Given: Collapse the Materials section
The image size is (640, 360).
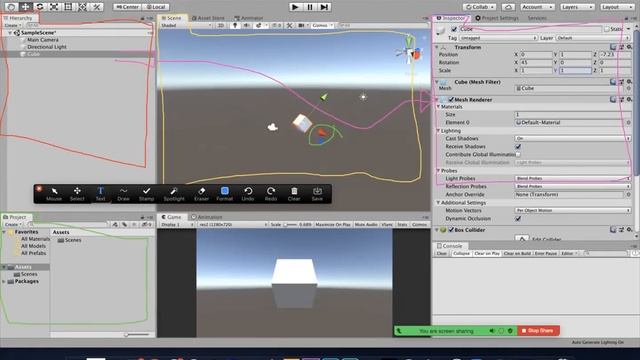Looking at the screenshot, I should point(439,107).
